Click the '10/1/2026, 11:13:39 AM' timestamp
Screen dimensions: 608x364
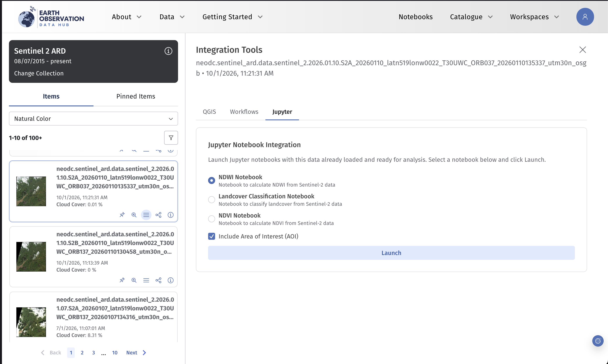[x=82, y=263]
